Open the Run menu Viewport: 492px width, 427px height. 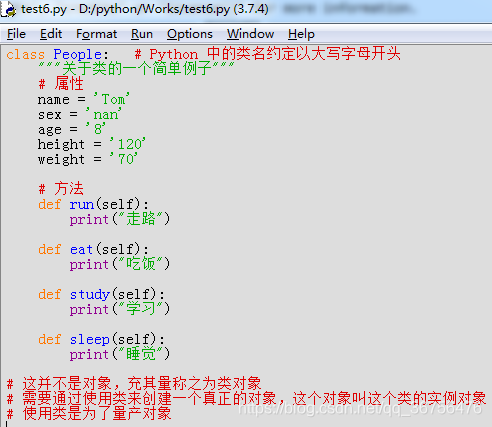[142, 34]
